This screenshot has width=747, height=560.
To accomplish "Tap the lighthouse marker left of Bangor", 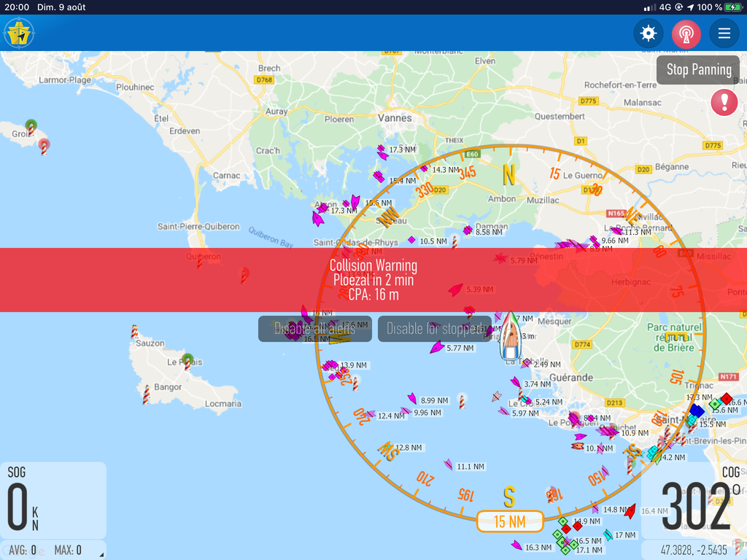I will pyautogui.click(x=146, y=394).
